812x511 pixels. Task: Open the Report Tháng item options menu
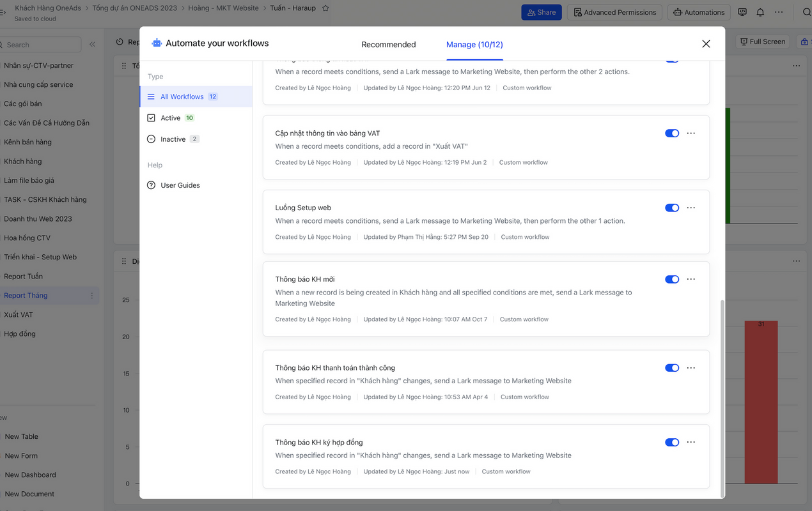(x=91, y=296)
